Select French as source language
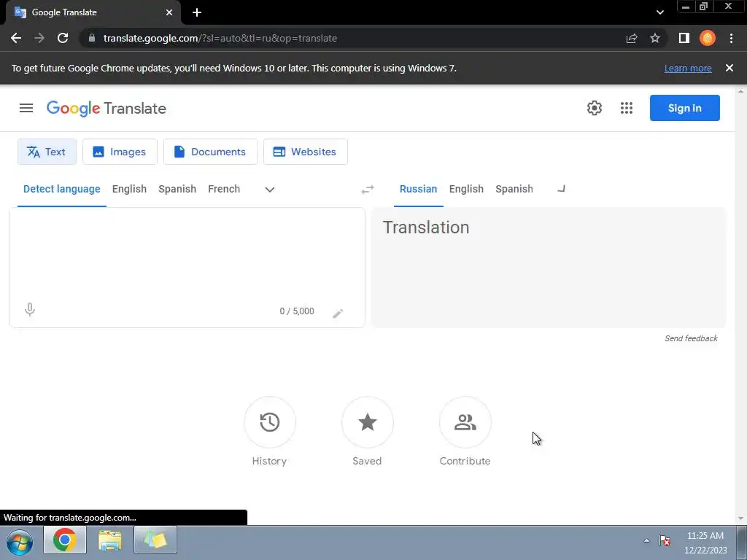The height and width of the screenshot is (560, 747). click(x=224, y=189)
